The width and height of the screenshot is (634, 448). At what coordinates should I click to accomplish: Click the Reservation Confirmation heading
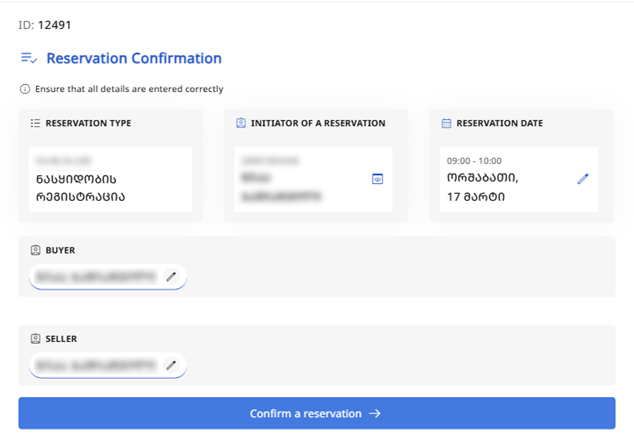point(134,58)
